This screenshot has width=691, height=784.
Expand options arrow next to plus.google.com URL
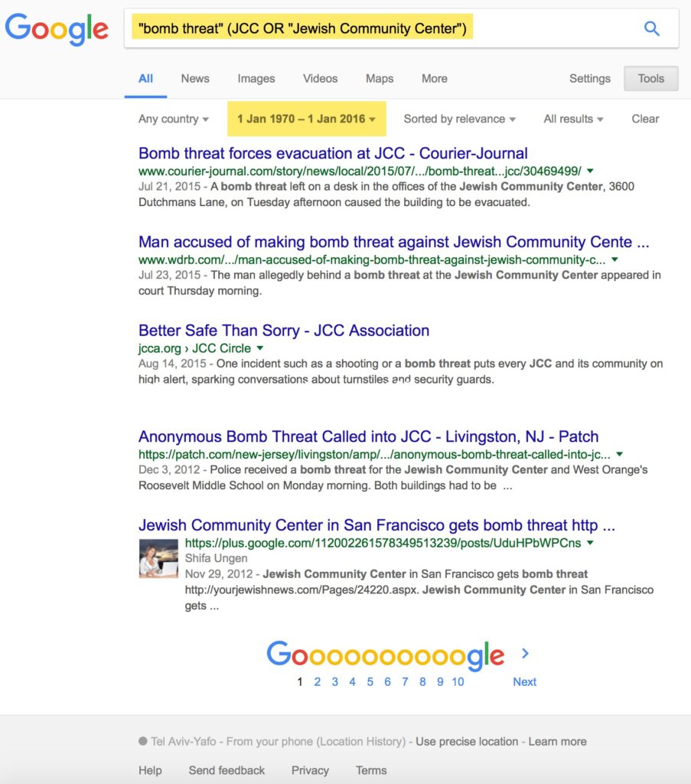tap(590, 543)
